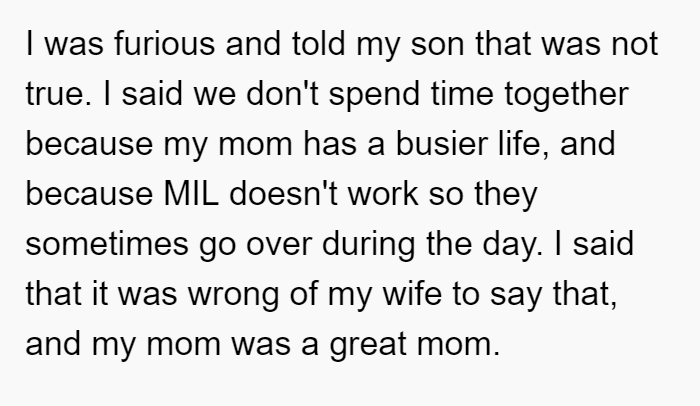This screenshot has width=700, height=406.
Task: Click the word "son" in the paragraph
Action: pyautogui.click(x=437, y=43)
